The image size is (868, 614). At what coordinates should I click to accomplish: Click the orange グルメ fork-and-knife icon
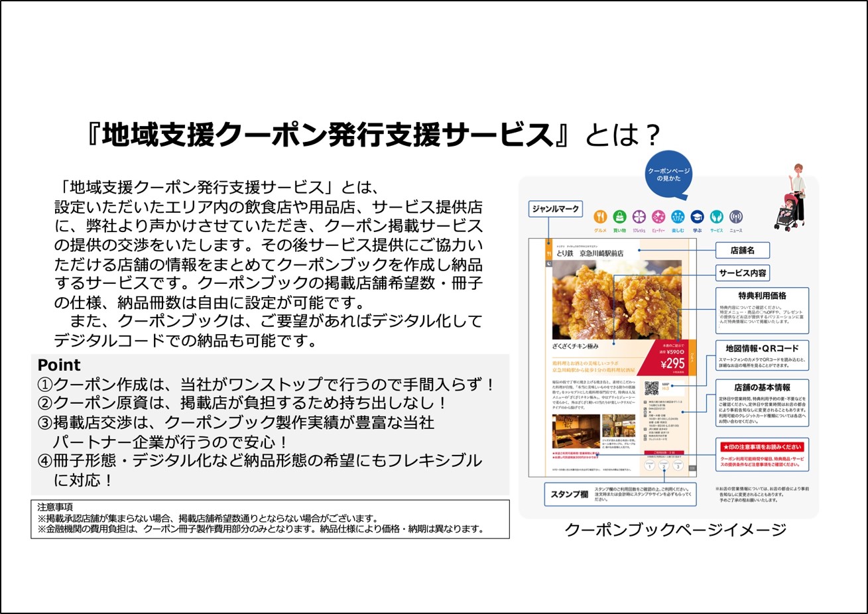tap(600, 217)
